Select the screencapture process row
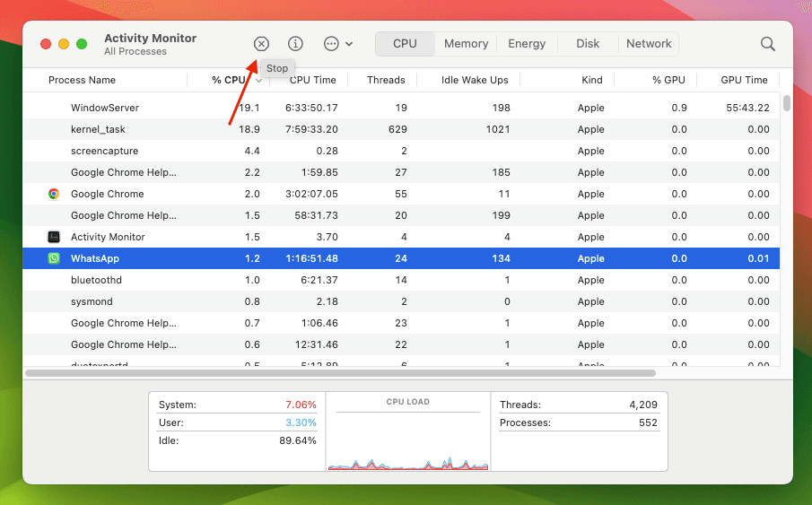 [401, 151]
